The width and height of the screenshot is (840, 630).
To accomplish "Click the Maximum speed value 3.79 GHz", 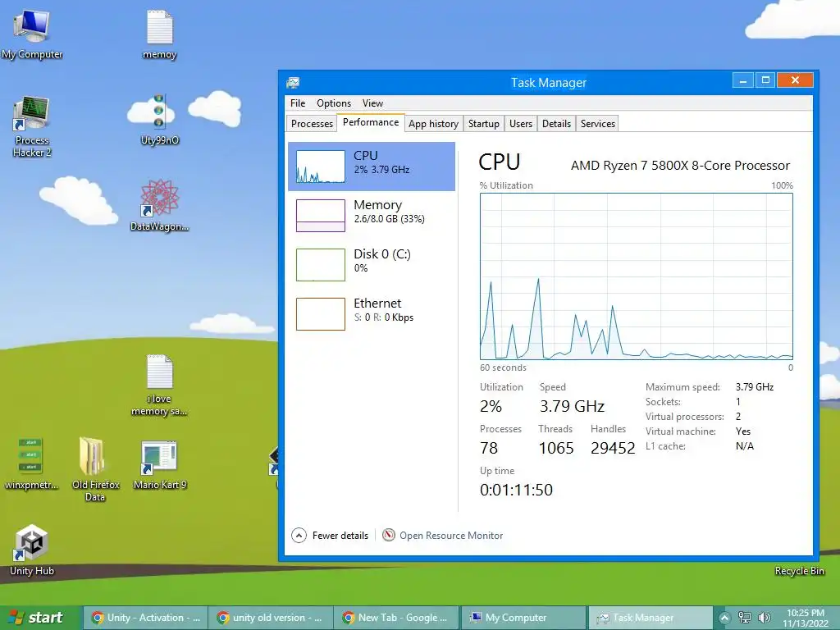I will (x=755, y=387).
